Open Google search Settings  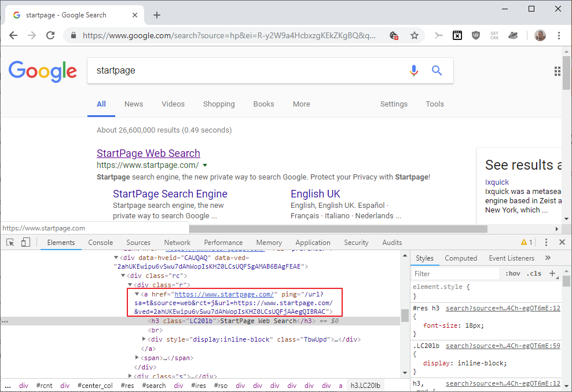394,104
